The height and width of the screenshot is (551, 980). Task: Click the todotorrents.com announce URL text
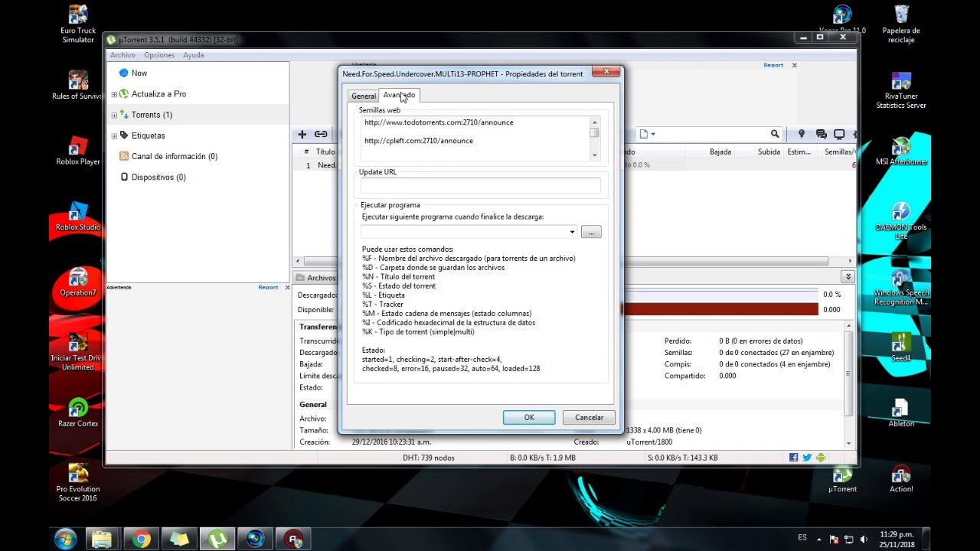click(439, 122)
